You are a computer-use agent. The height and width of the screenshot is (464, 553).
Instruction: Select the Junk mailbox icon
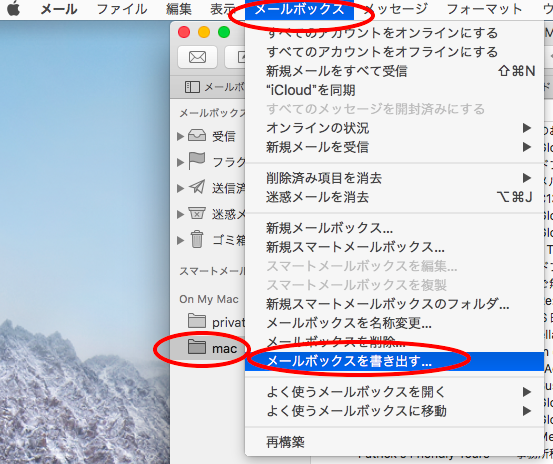pos(197,213)
